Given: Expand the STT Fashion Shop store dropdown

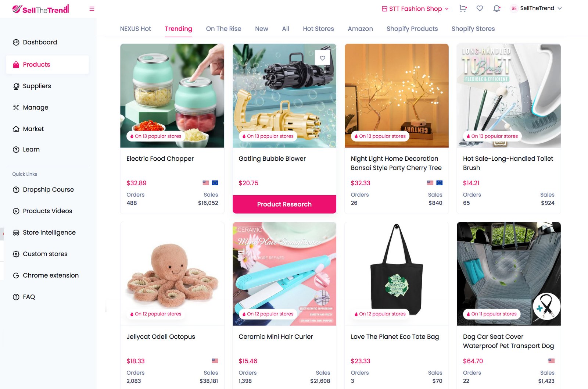Looking at the screenshot, I should point(415,9).
